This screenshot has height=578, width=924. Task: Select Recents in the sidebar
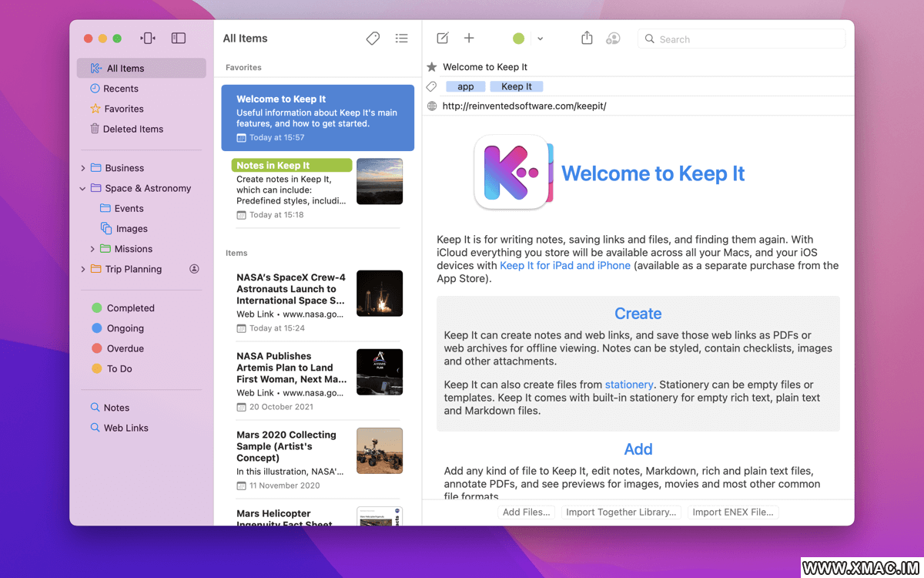(121, 89)
